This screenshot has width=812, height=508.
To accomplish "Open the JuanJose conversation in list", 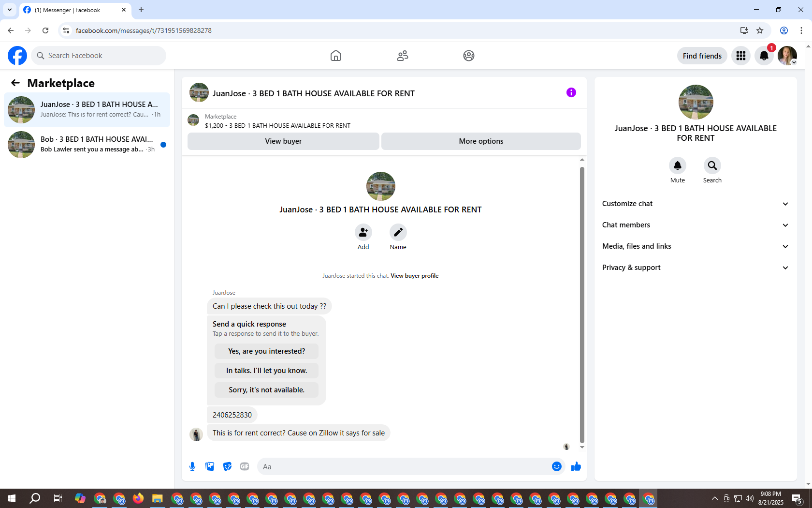I will point(87,110).
